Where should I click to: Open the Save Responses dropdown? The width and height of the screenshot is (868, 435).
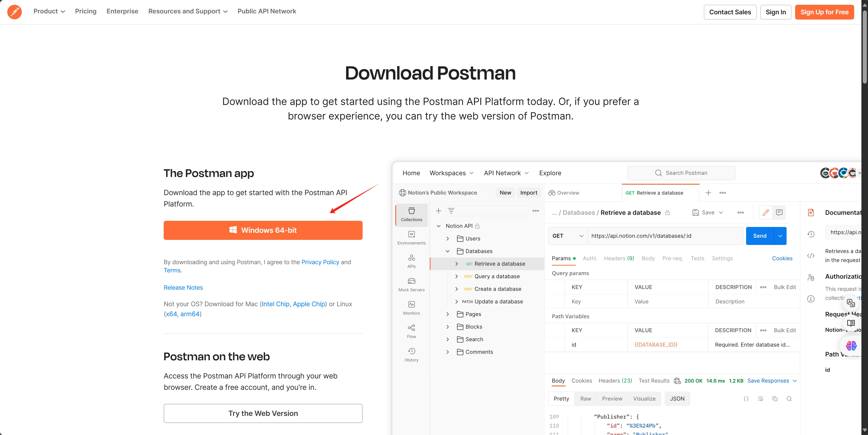[772, 381]
